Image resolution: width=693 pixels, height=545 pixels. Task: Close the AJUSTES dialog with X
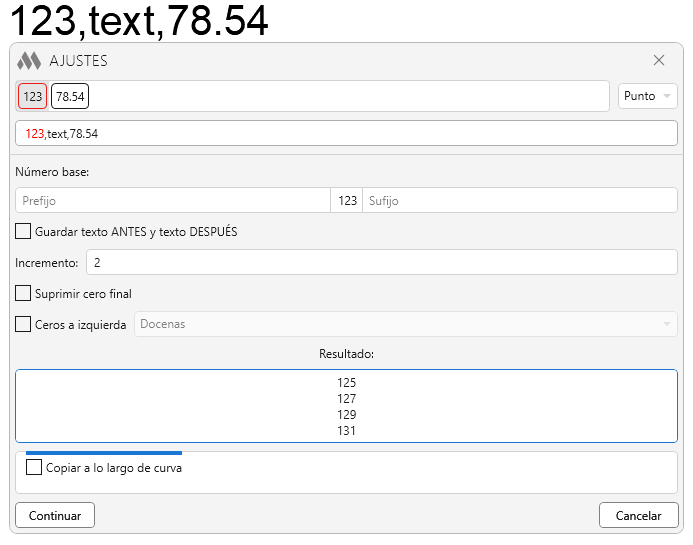click(659, 60)
